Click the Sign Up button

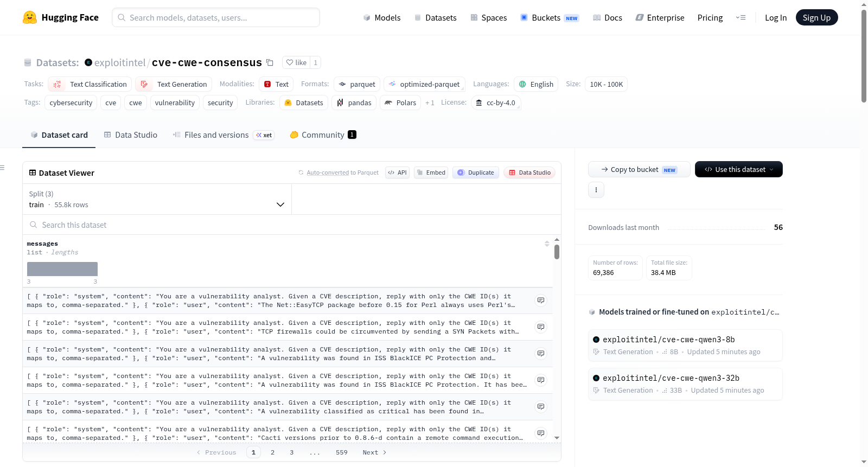pos(816,17)
